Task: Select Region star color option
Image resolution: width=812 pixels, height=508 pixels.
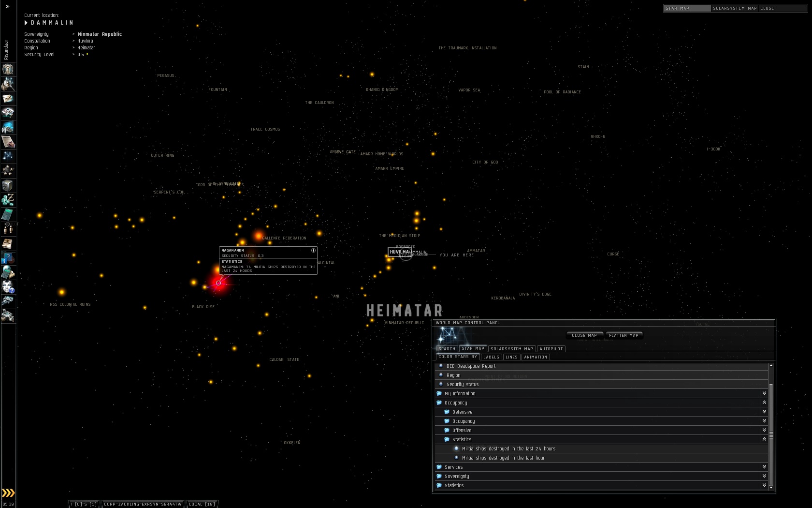Action: (602, 375)
